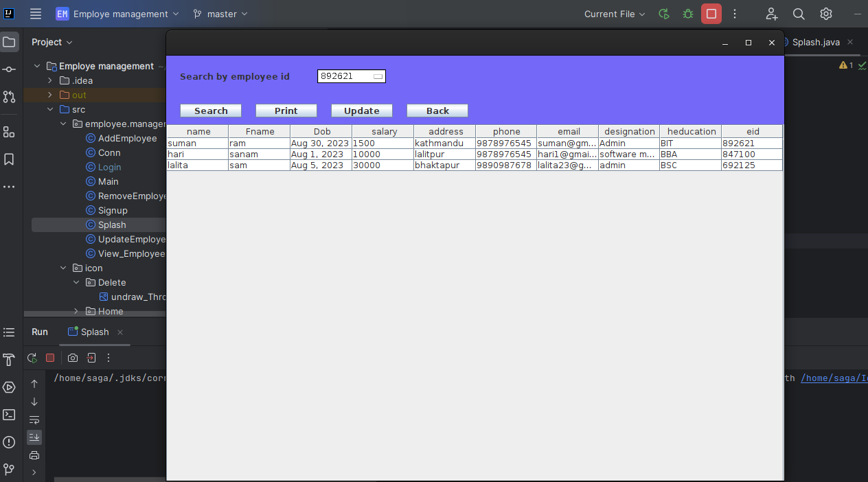Open IDE settings gear
This screenshot has height=482, width=868.
[826, 14]
